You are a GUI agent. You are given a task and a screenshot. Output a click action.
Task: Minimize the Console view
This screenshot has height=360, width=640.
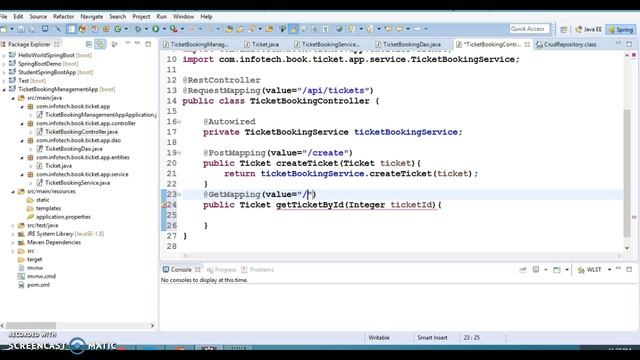tap(618, 269)
